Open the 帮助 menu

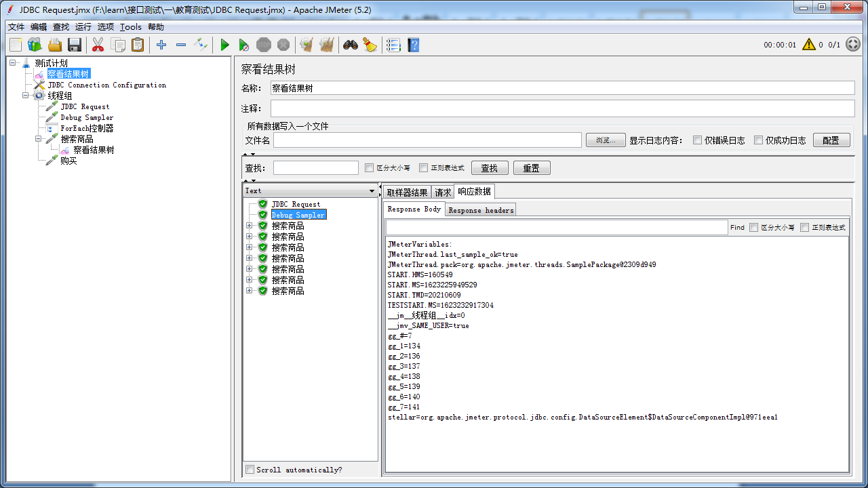click(x=156, y=27)
